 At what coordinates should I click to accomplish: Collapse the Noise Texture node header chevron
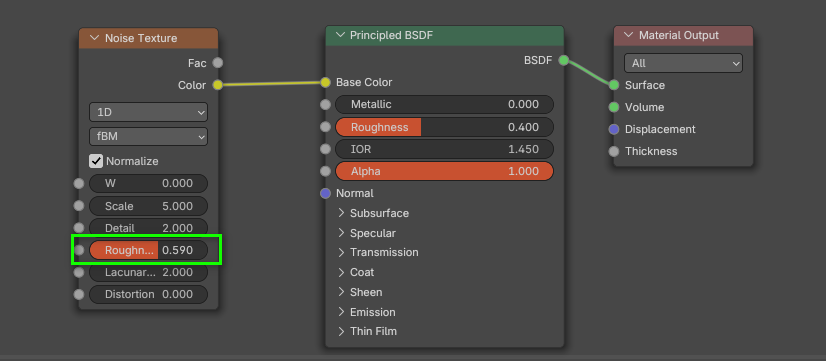point(95,38)
